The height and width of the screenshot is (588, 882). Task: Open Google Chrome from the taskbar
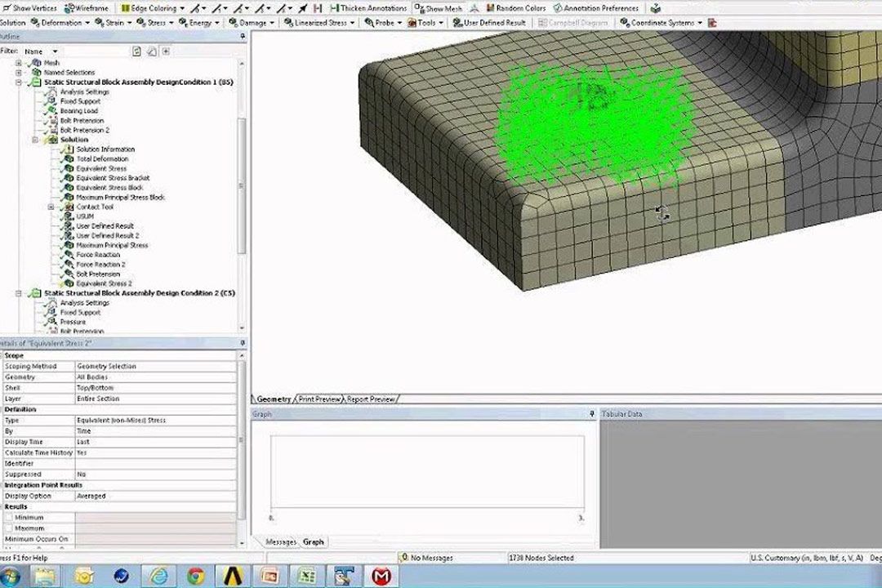[195, 576]
